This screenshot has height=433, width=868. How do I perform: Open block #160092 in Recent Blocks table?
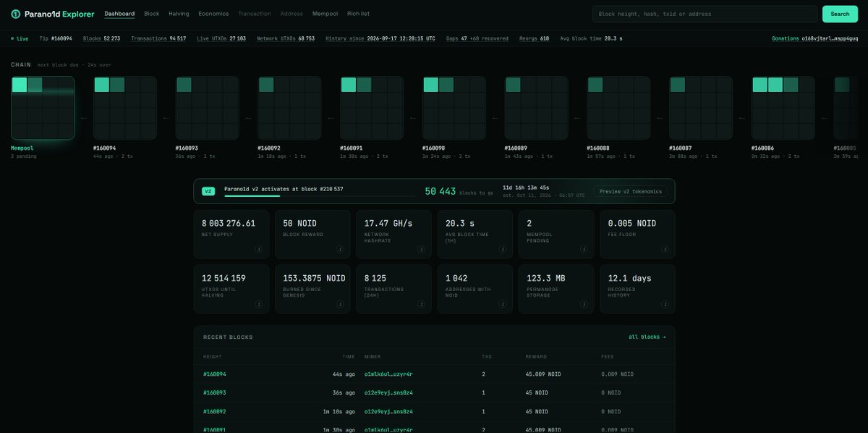tap(215, 411)
